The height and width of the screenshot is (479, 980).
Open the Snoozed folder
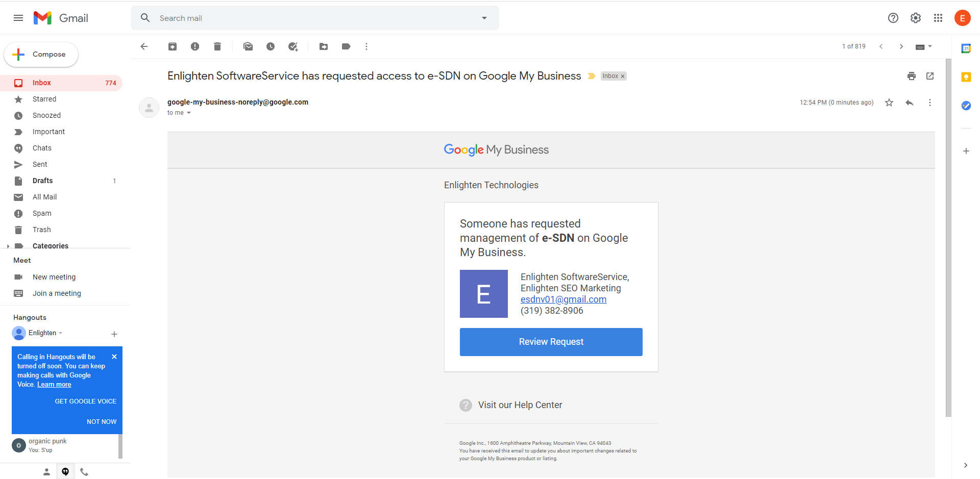pyautogui.click(x=61, y=115)
